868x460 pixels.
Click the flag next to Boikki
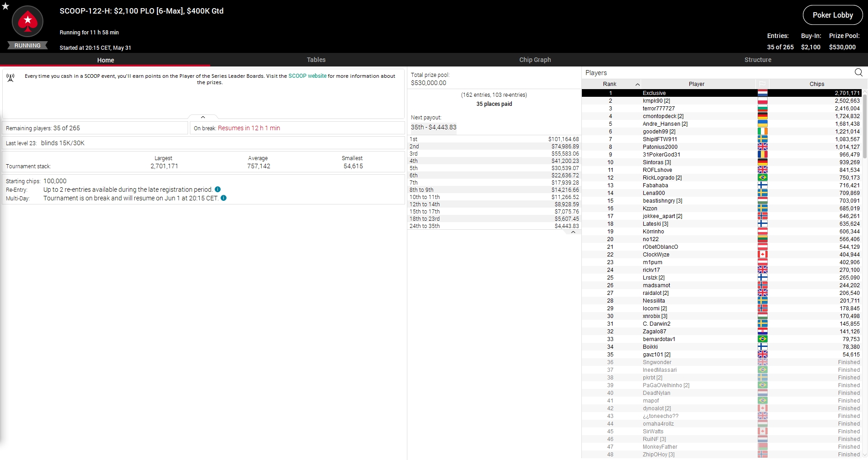(x=762, y=347)
